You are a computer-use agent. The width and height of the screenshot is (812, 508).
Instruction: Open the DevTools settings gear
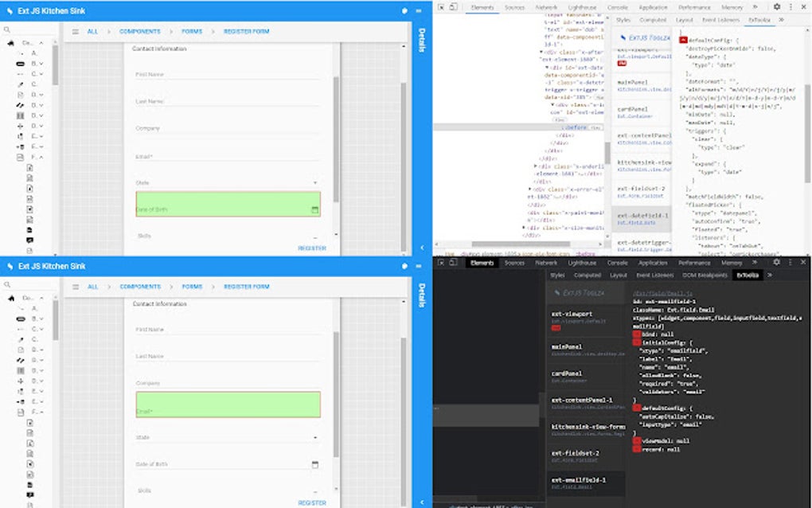(x=775, y=6)
